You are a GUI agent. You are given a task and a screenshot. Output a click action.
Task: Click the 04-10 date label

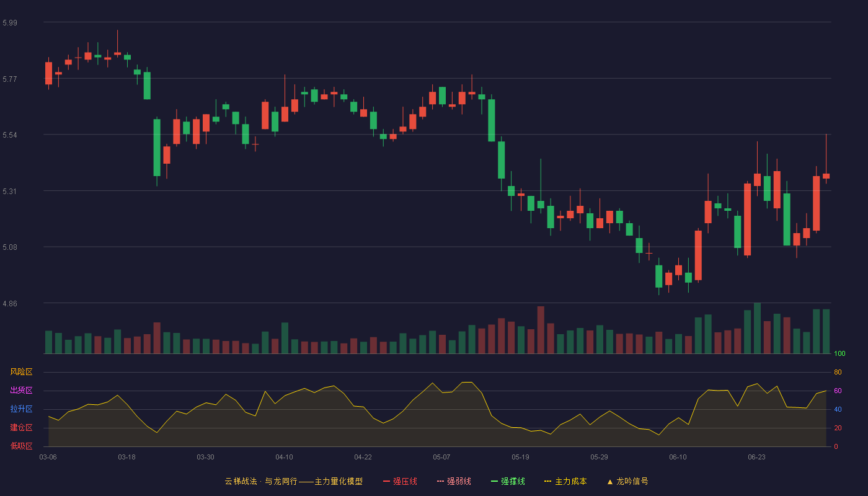click(x=284, y=457)
